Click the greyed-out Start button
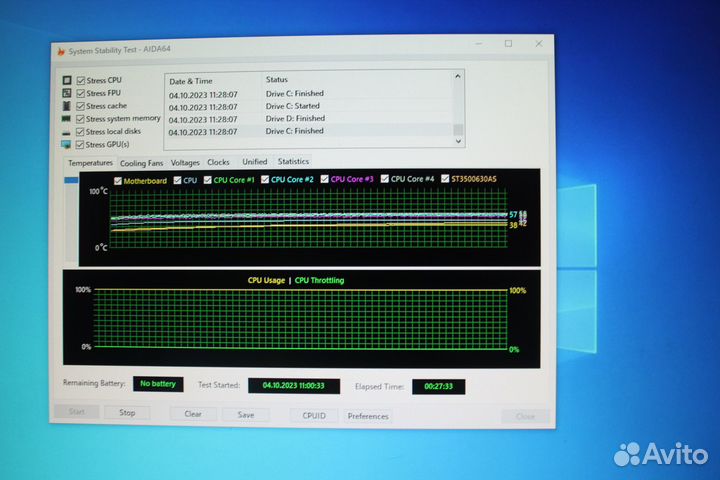This screenshot has width=720, height=480. coord(77,412)
